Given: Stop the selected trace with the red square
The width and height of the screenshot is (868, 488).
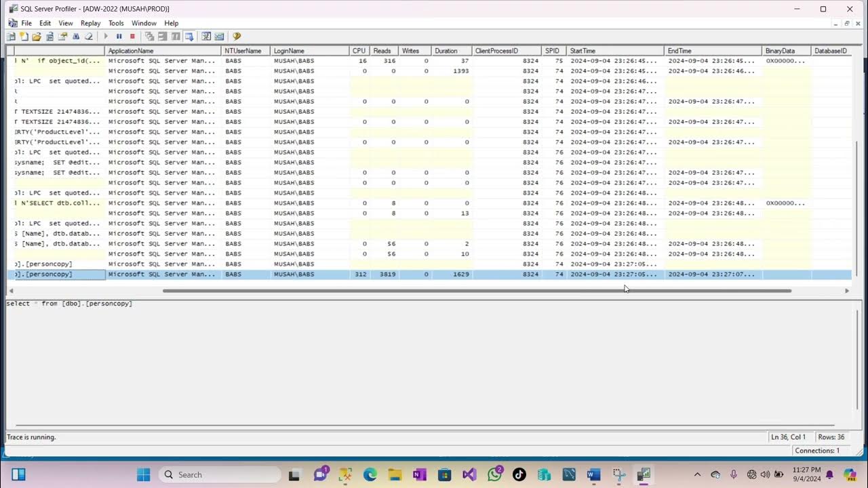Looking at the screenshot, I should click(132, 37).
